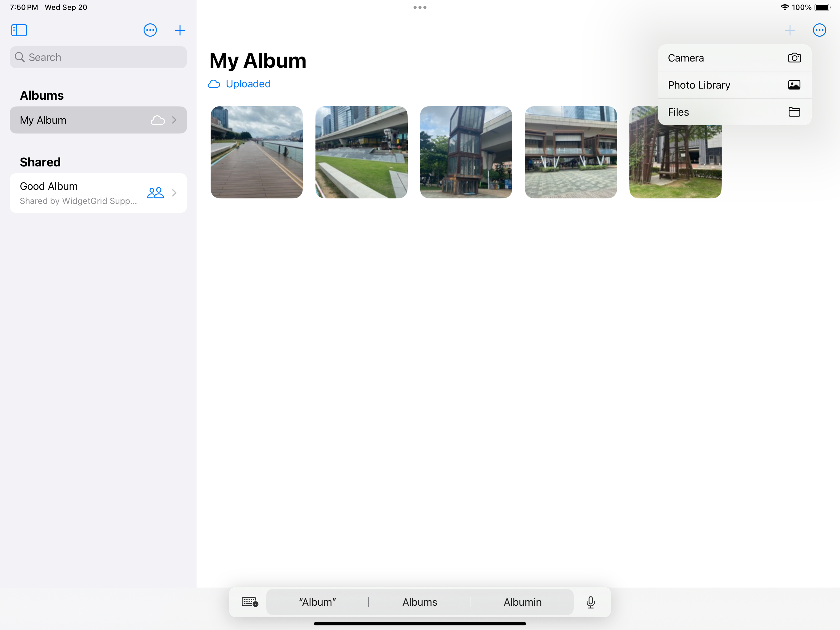Click the Albums section header
Image resolution: width=840 pixels, height=630 pixels.
click(x=42, y=95)
